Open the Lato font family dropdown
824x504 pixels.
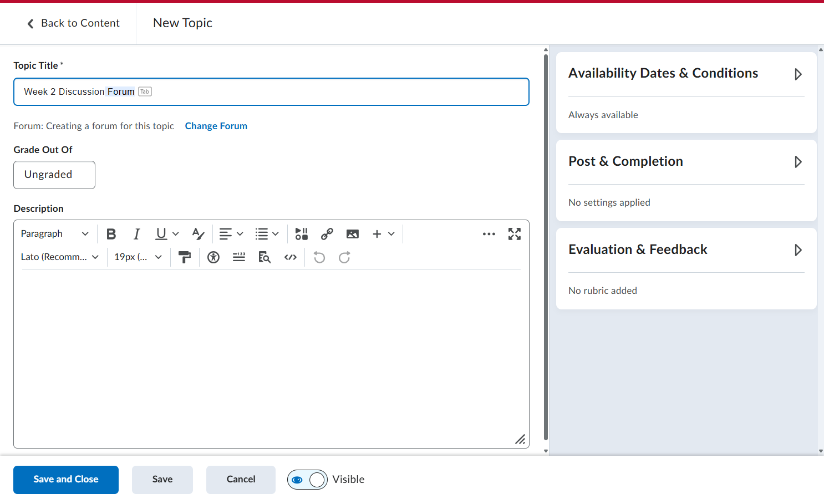(60, 257)
